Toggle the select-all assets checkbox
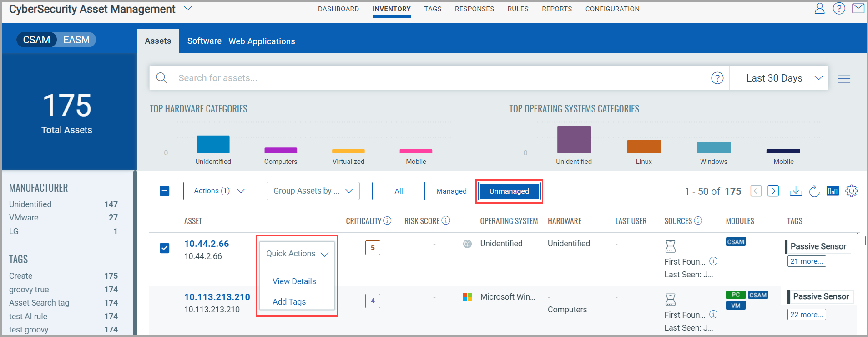This screenshot has height=337, width=868. [165, 191]
